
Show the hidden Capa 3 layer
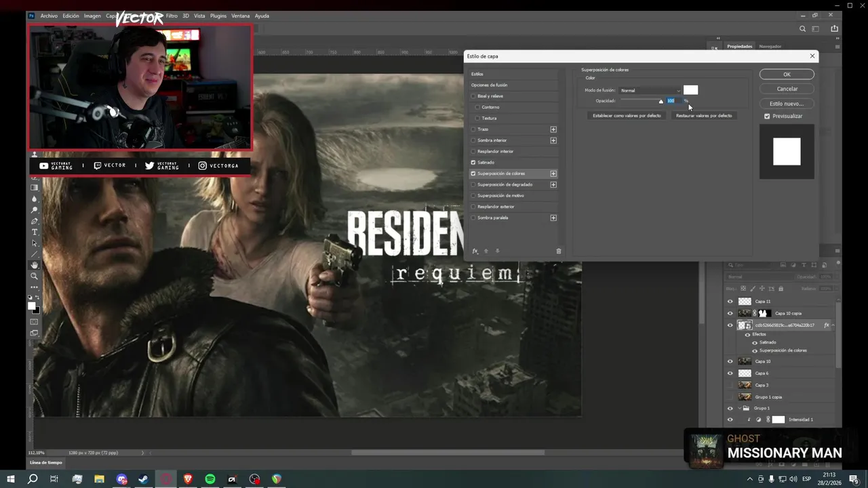(730, 385)
